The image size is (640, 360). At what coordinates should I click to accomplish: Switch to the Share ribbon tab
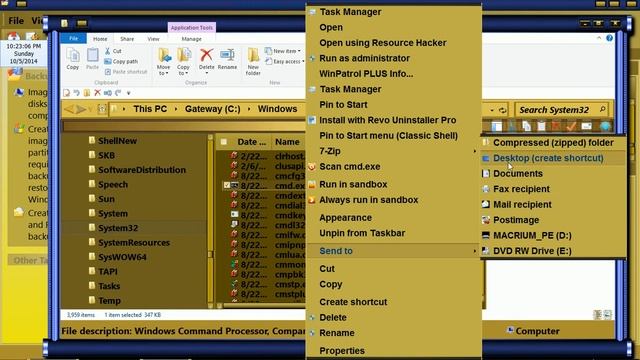[127, 39]
